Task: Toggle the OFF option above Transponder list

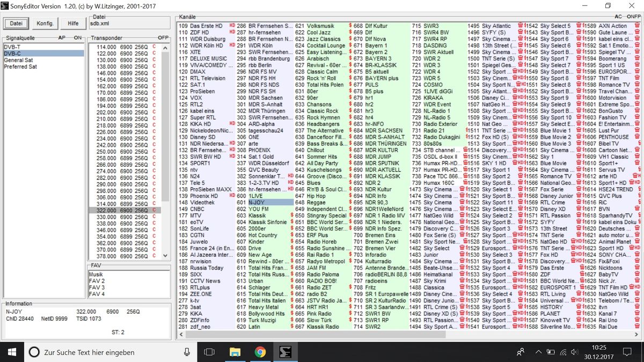Action: click(163, 38)
